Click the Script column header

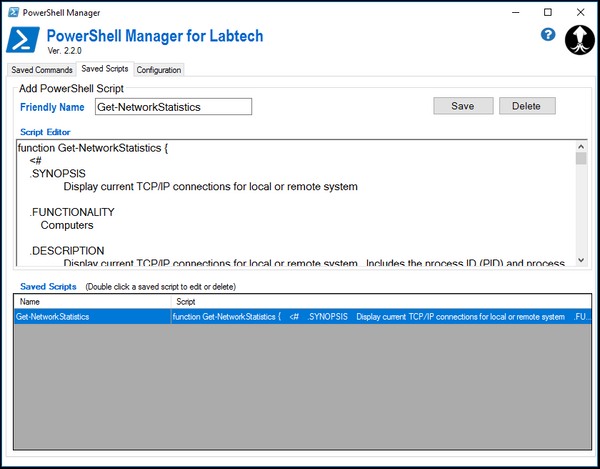(x=381, y=302)
